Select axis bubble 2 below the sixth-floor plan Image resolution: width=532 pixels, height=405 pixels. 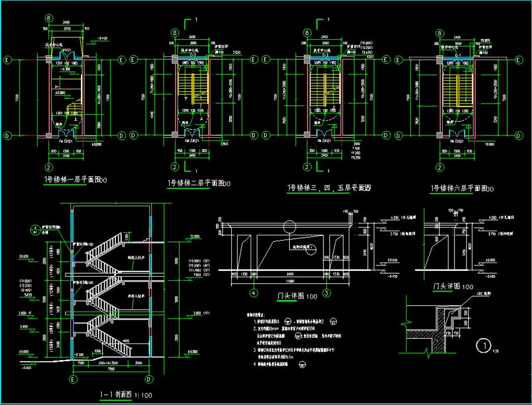(x=440, y=167)
